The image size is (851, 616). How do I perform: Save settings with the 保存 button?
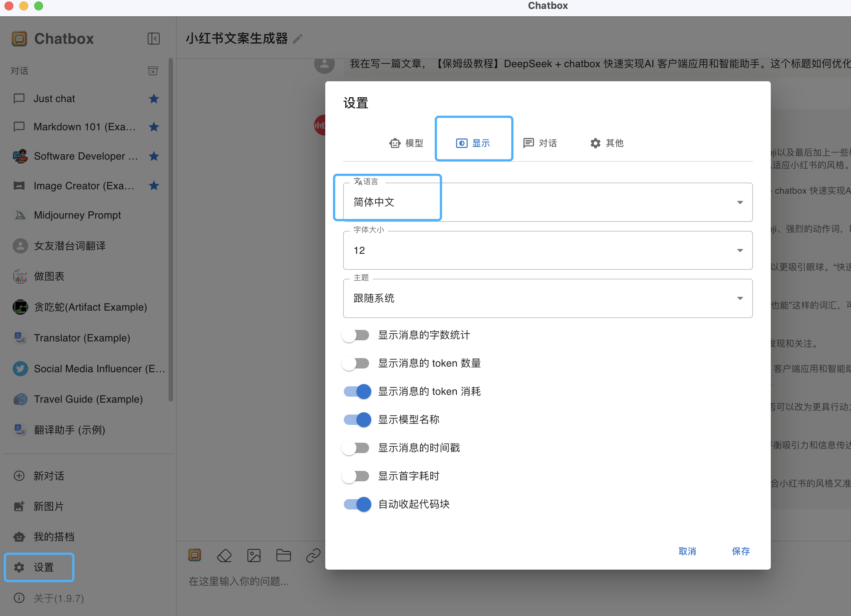pyautogui.click(x=740, y=551)
